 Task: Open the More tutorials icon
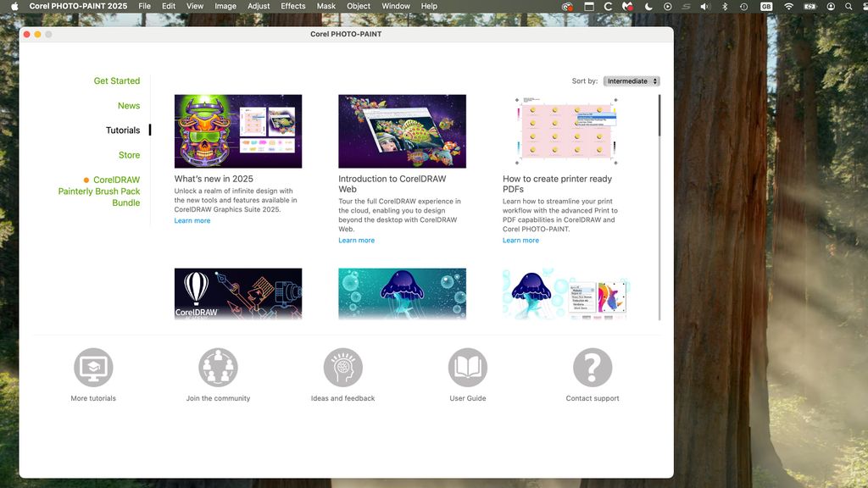tap(93, 364)
